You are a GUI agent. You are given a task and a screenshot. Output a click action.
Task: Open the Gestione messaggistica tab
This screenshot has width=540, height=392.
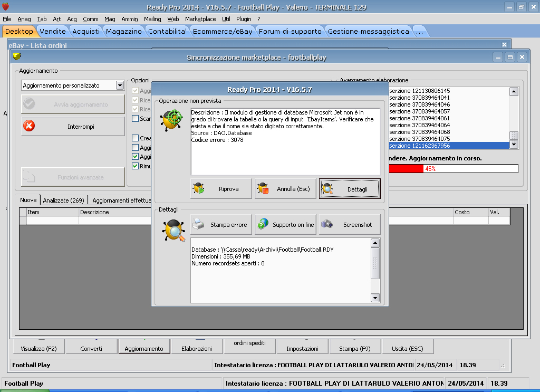pyautogui.click(x=369, y=31)
